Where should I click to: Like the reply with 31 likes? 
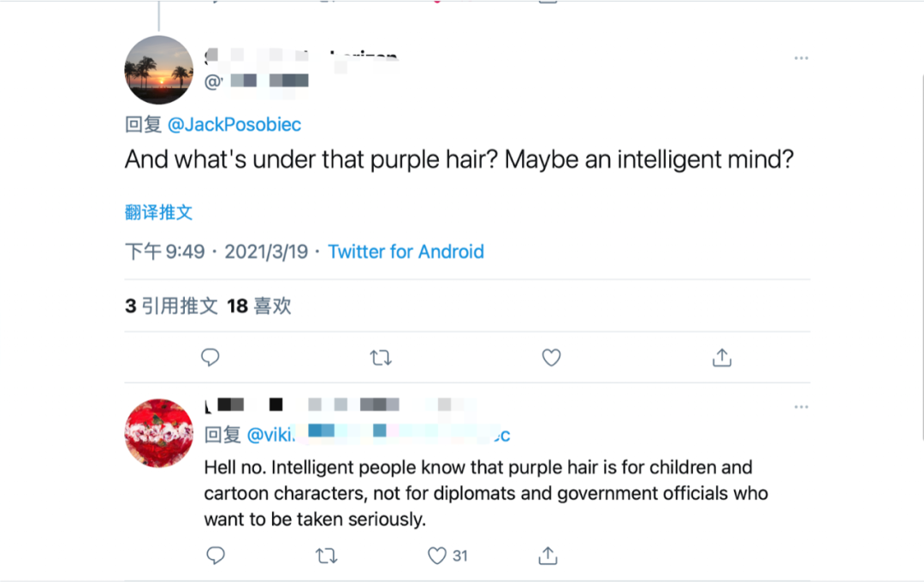437,555
